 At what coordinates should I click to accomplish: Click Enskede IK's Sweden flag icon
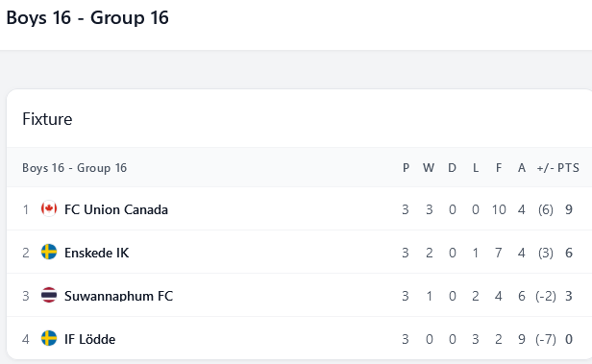(49, 252)
